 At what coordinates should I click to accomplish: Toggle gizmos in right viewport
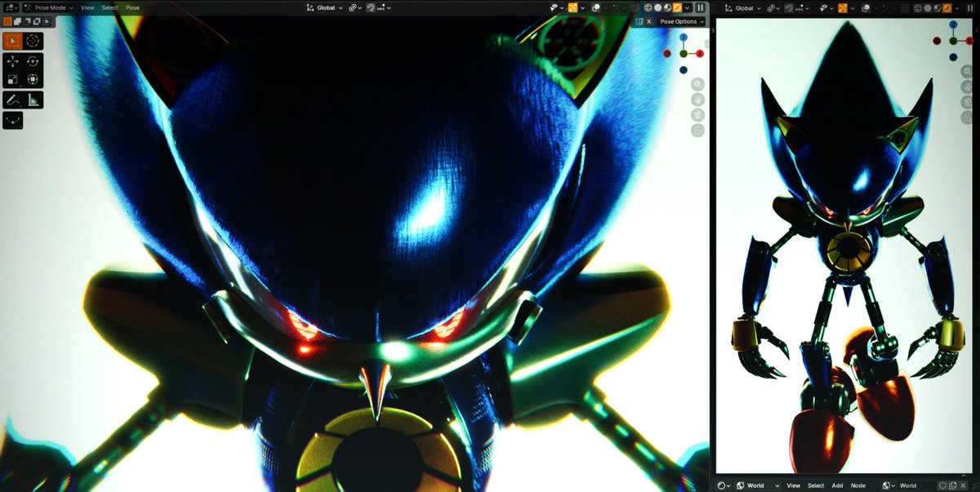click(x=843, y=7)
